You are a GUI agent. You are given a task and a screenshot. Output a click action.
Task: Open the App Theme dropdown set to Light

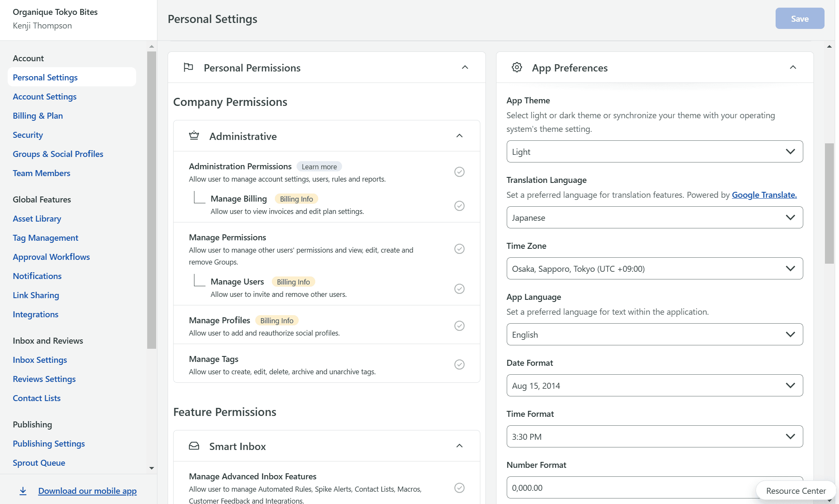tap(654, 151)
